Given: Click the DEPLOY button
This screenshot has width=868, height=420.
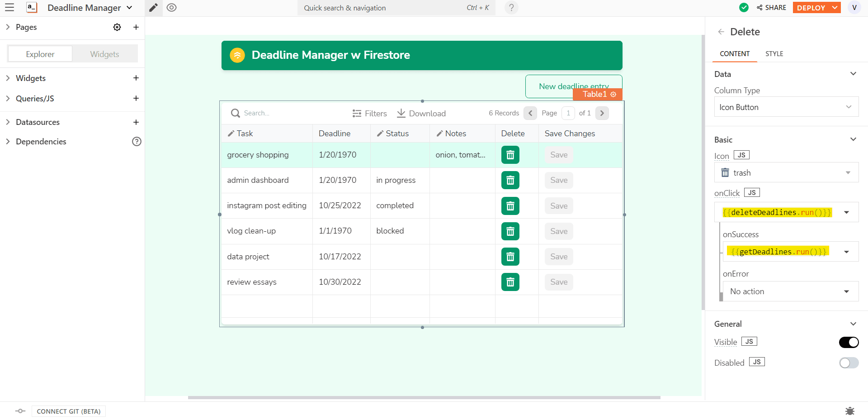Looking at the screenshot, I should (811, 8).
